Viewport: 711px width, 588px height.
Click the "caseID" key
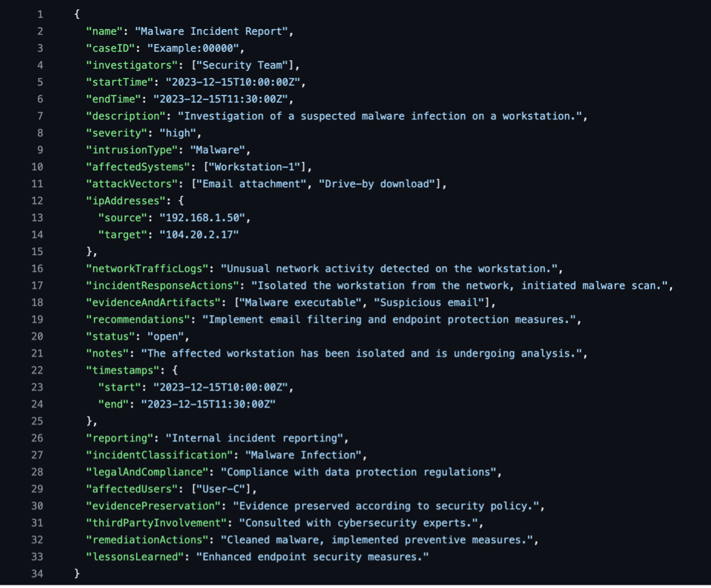pos(112,48)
